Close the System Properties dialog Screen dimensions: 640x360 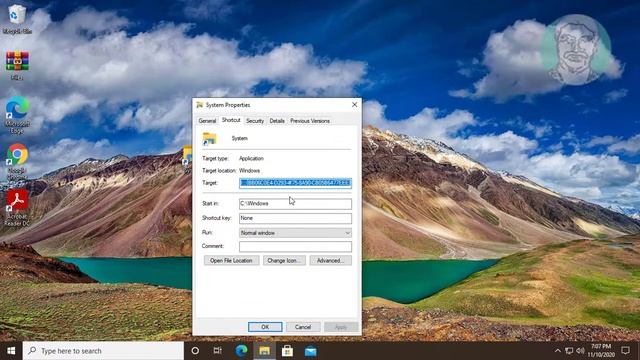click(x=354, y=105)
